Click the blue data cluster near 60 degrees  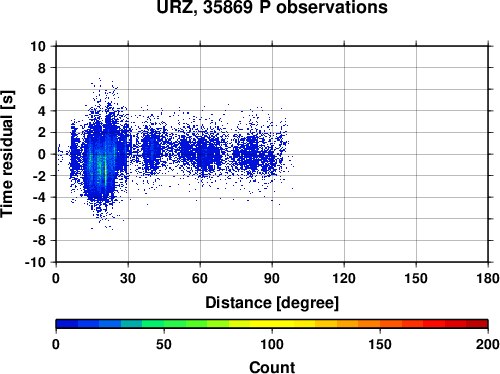pos(203,153)
